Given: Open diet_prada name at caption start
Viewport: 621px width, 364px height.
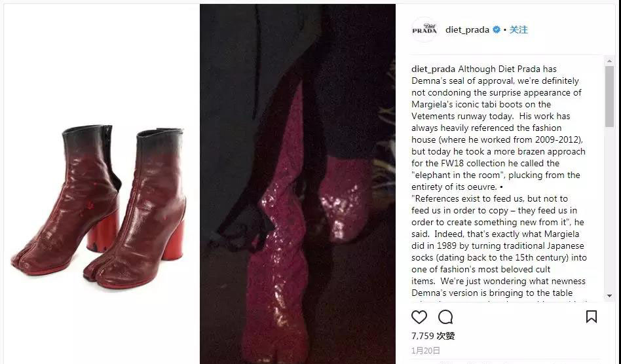Looking at the screenshot, I should point(433,69).
